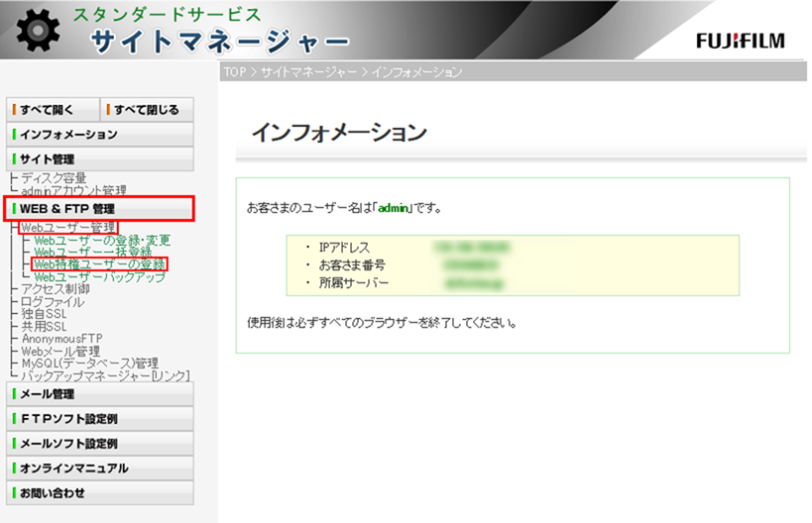Click the gear icon in the header

tap(38, 32)
